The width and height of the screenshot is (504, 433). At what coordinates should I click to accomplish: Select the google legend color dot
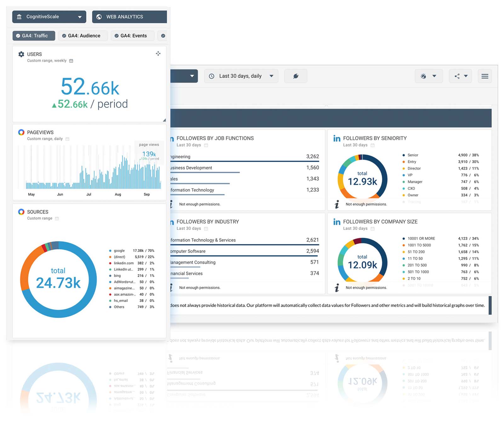[110, 251]
